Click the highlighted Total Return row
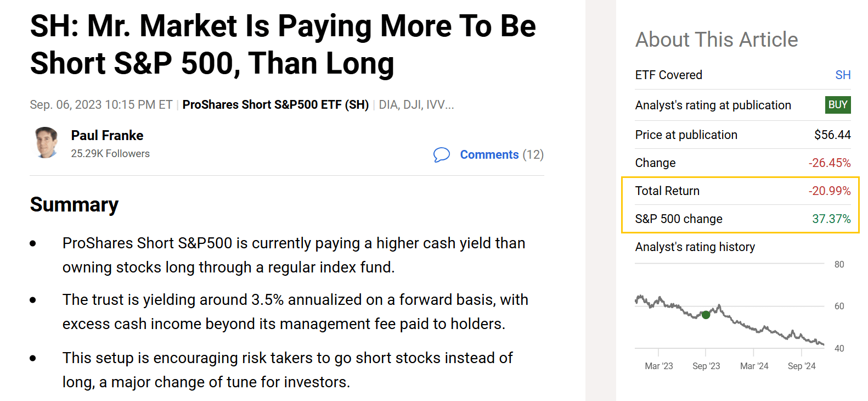 pyautogui.click(x=741, y=191)
